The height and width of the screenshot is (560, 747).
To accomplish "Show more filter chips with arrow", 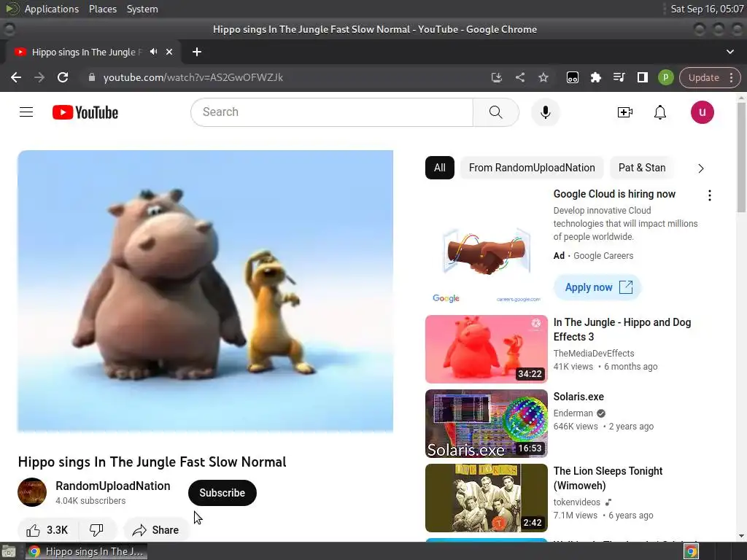I will 700,168.
